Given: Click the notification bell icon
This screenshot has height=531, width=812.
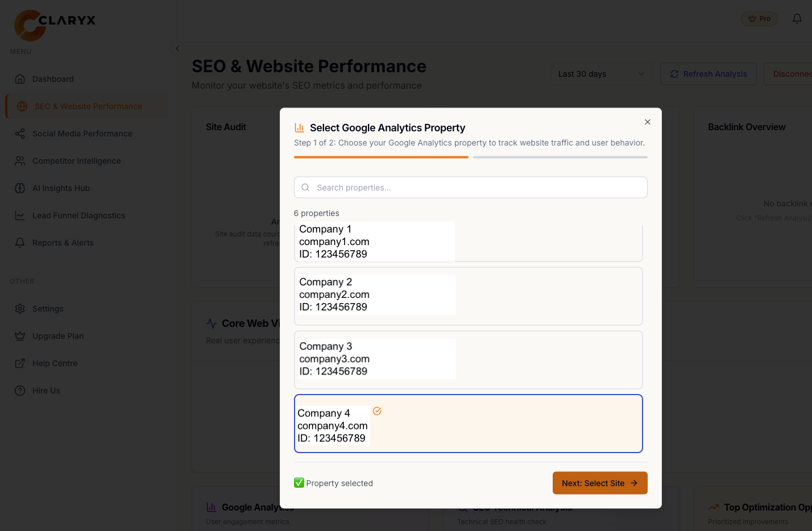Looking at the screenshot, I should click(797, 19).
